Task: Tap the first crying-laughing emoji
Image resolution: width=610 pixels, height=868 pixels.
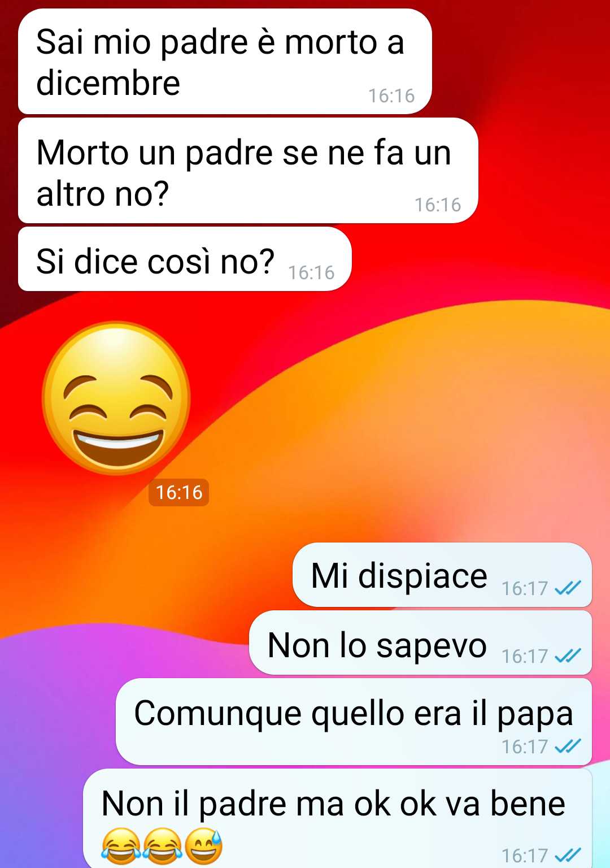Action: [x=120, y=846]
